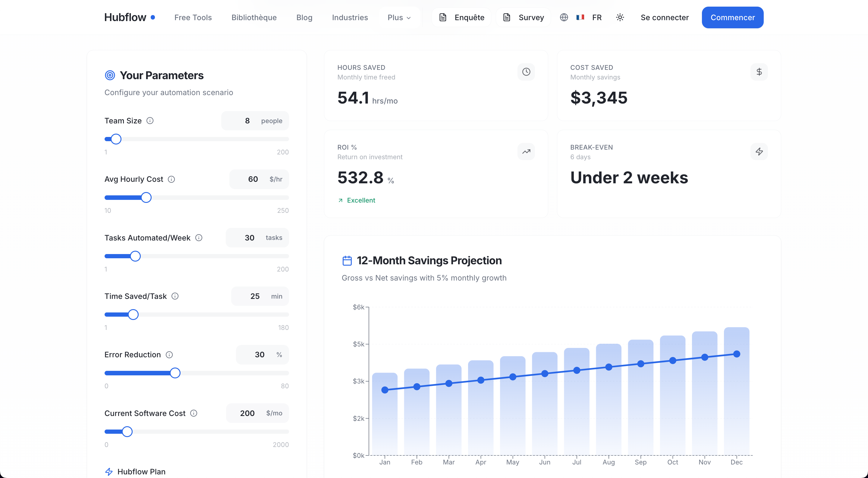Click the Commencer button
Screen dimensions: 868x478
tap(733, 17)
